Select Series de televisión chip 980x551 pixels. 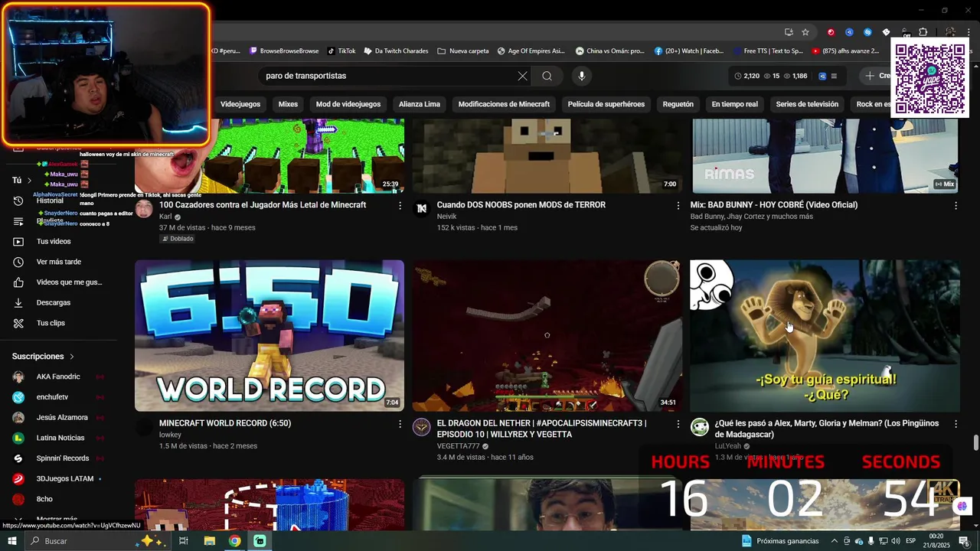(x=807, y=104)
